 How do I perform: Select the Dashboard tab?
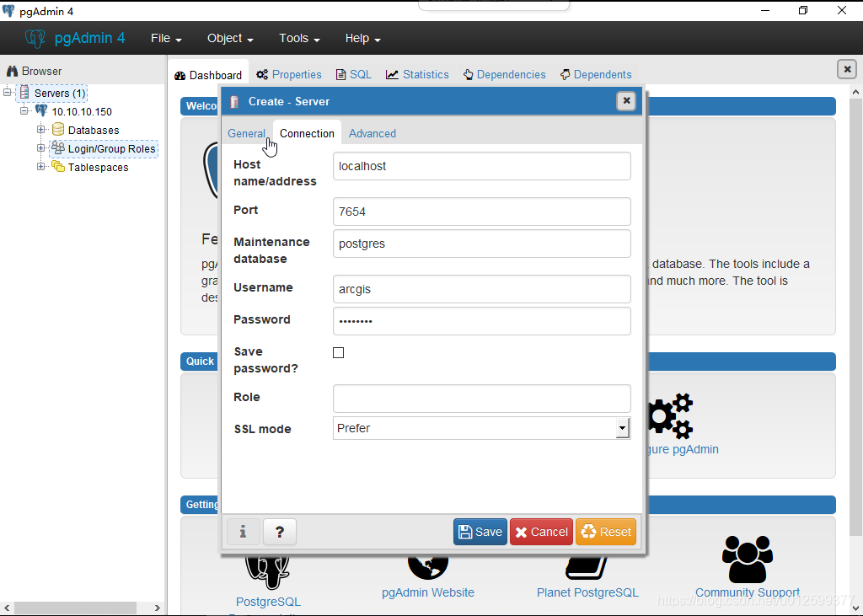[208, 75]
